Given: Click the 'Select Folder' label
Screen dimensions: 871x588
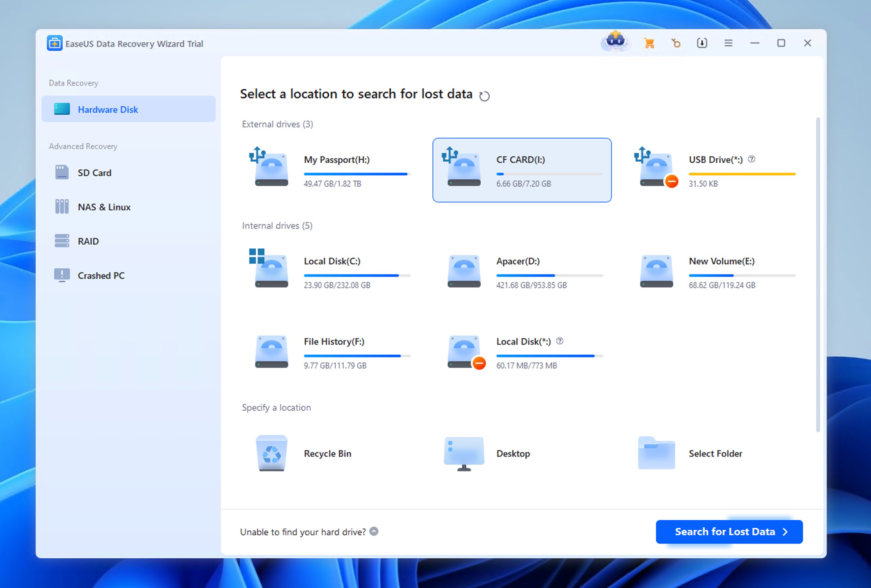Looking at the screenshot, I should point(715,454).
